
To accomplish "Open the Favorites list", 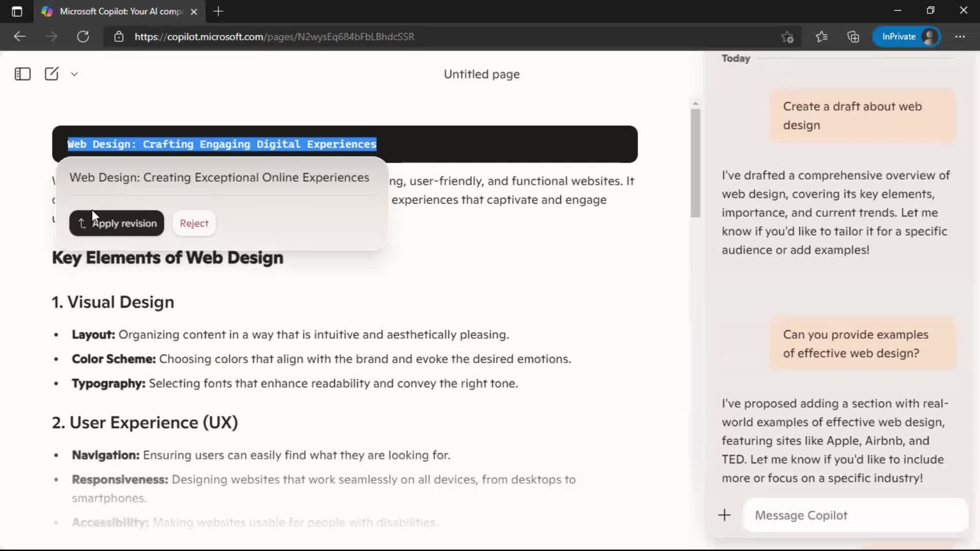I will (822, 37).
